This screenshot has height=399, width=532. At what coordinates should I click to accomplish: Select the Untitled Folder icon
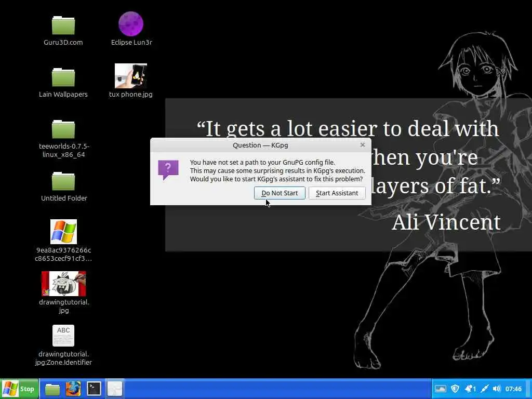click(63, 181)
